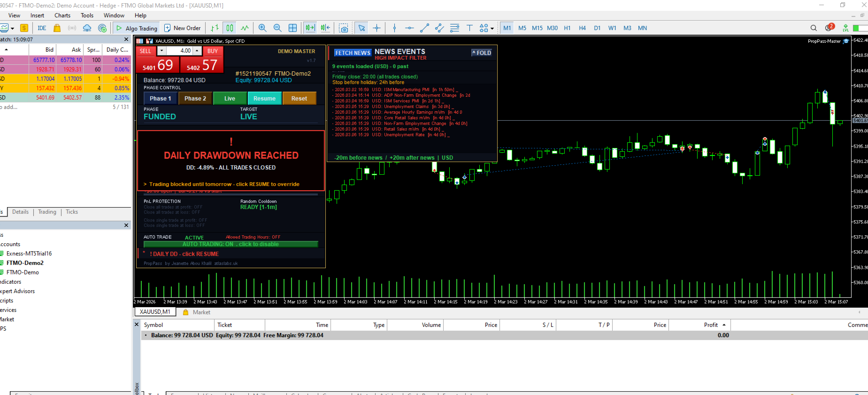868x395 pixels.
Task: Click the Live phase button
Action: pyautogui.click(x=230, y=99)
